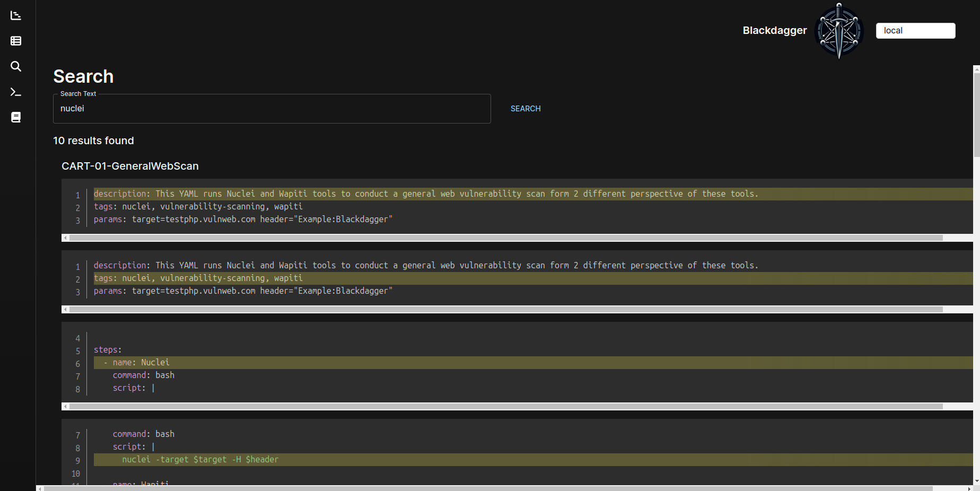Click the page's bottom horizontal scrollbar

[x=488, y=488]
